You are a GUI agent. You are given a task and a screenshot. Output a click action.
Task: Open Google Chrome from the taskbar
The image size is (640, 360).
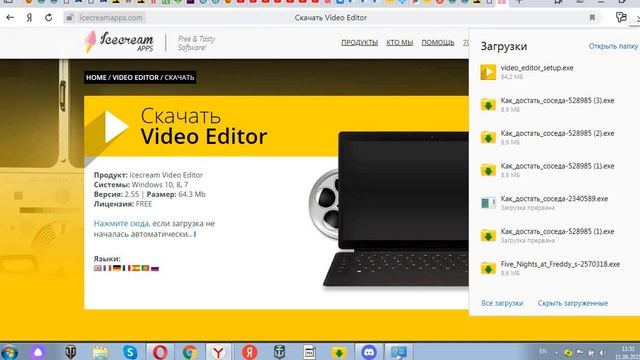click(190, 352)
